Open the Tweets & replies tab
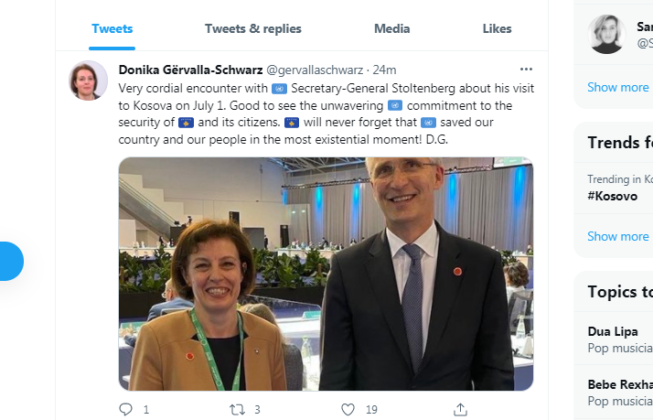The width and height of the screenshot is (653, 420). coord(253,29)
